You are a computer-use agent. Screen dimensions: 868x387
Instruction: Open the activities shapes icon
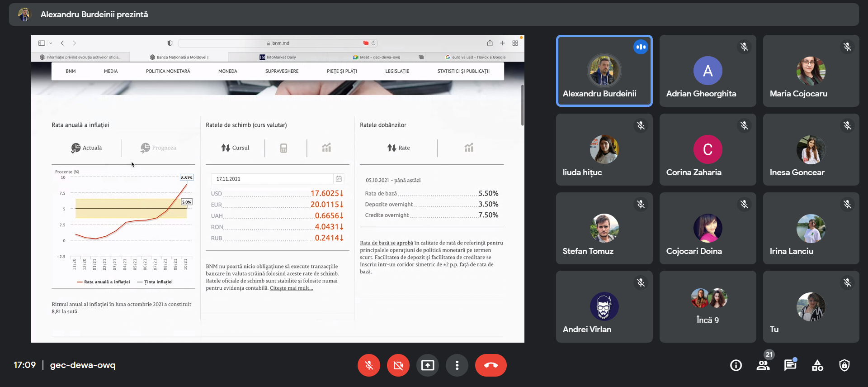pos(817,365)
